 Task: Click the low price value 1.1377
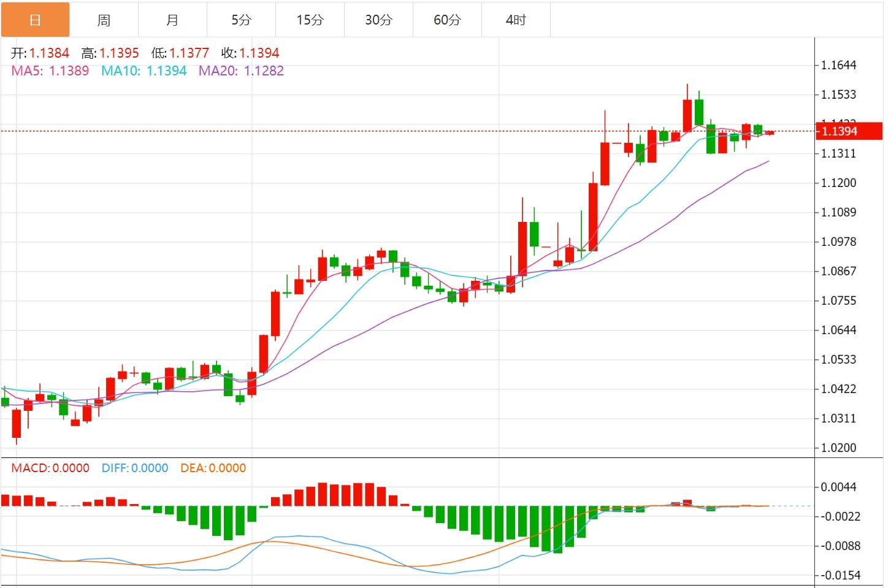click(x=189, y=53)
